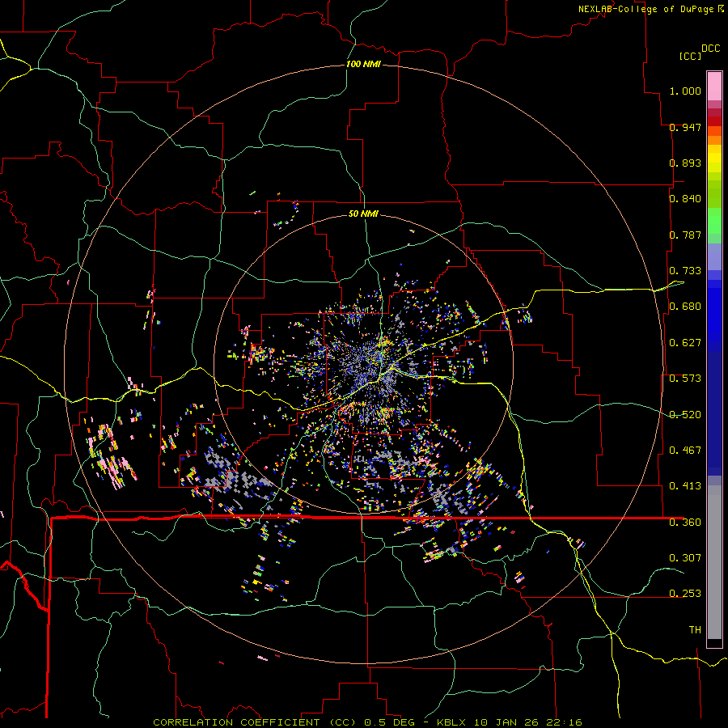The image size is (728, 728).
Task: Click the 0.5 DEG elevation label
Action: point(392,722)
